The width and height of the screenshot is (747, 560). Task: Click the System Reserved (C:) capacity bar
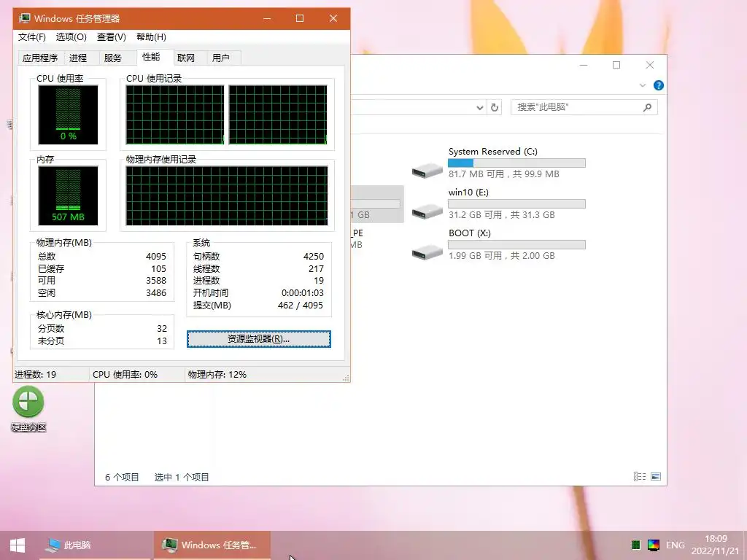(x=517, y=163)
